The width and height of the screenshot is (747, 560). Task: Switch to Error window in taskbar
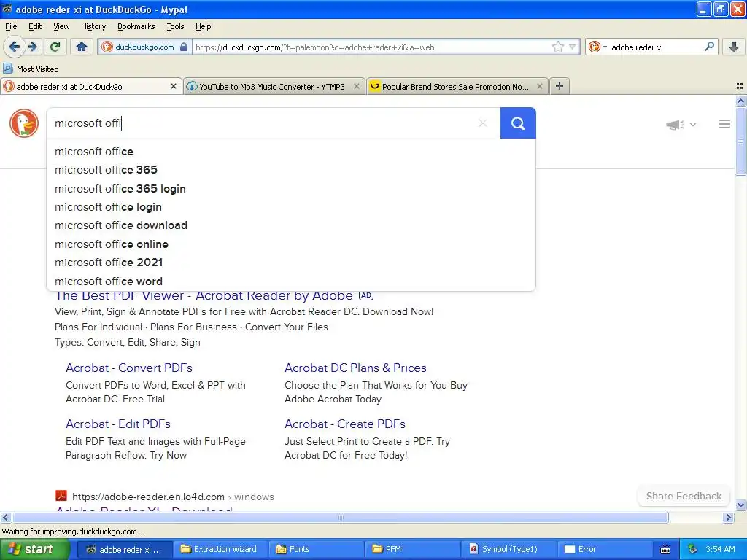[605, 549]
